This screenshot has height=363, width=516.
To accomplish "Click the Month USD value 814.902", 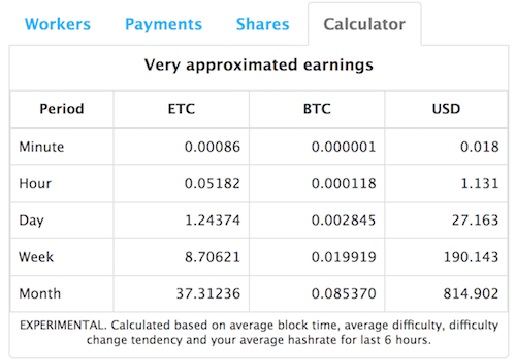I will [x=471, y=294].
